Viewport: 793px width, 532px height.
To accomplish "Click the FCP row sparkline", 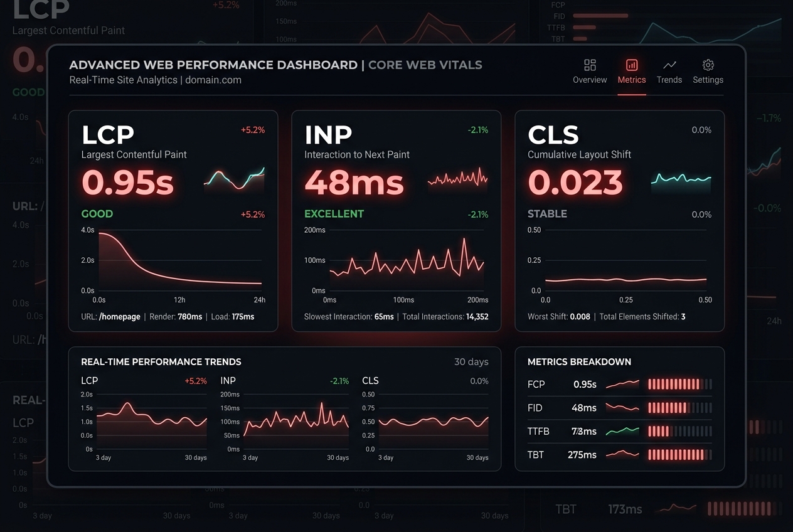I will pyautogui.click(x=622, y=384).
